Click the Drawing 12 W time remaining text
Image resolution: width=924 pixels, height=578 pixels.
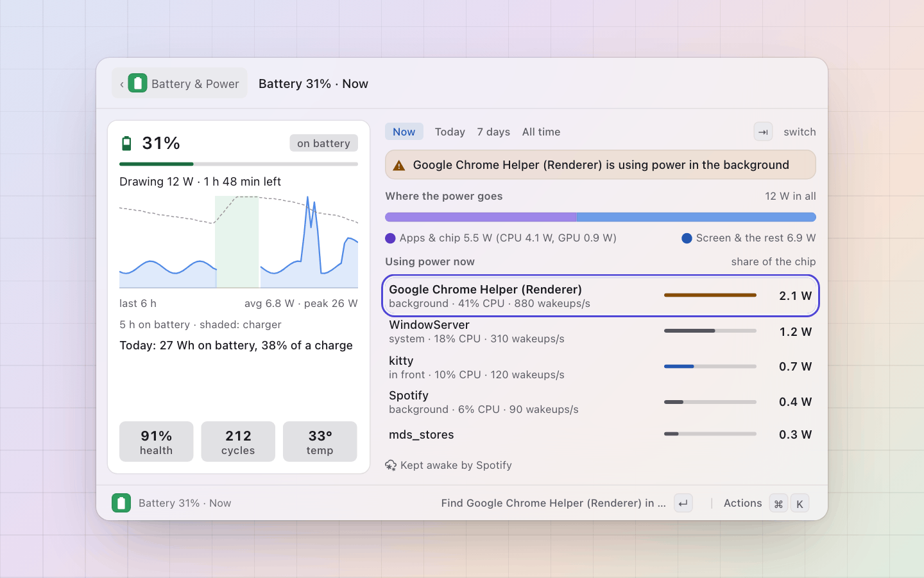pos(200,182)
